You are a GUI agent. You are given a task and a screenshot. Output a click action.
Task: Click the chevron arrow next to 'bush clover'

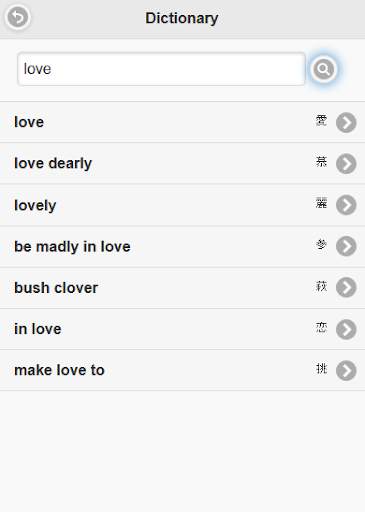tap(346, 287)
